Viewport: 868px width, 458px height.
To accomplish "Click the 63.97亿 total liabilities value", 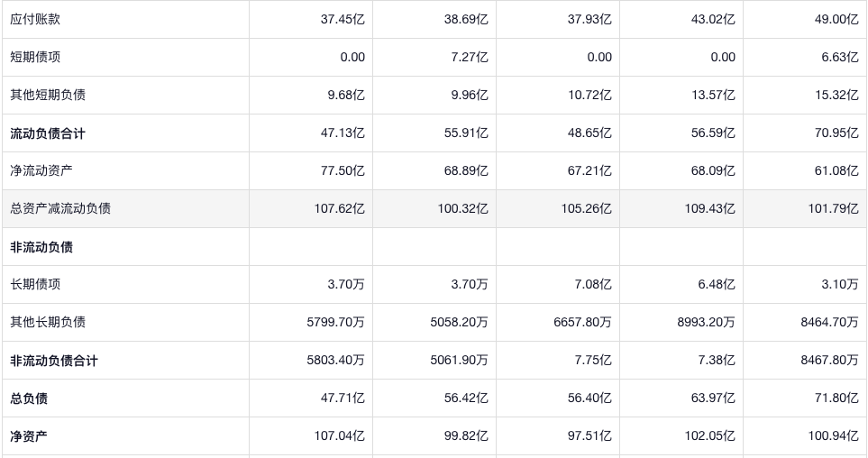I will coord(712,398).
